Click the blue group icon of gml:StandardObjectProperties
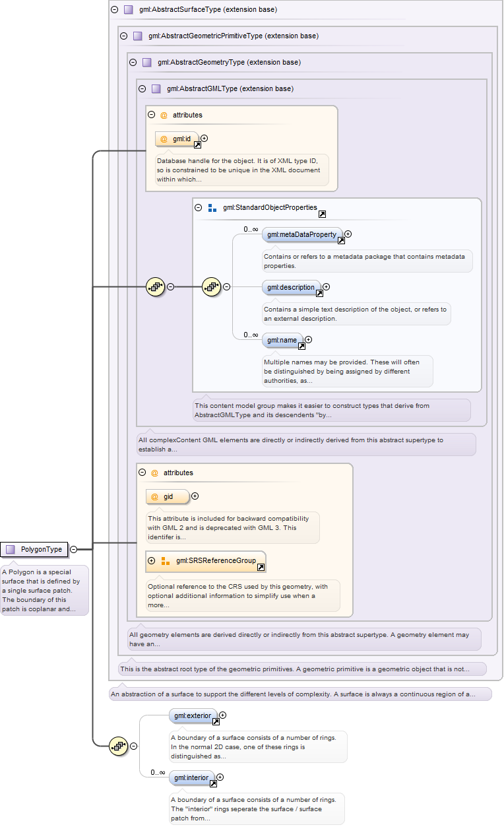Screen dimensions: 504x827 tap(212, 207)
